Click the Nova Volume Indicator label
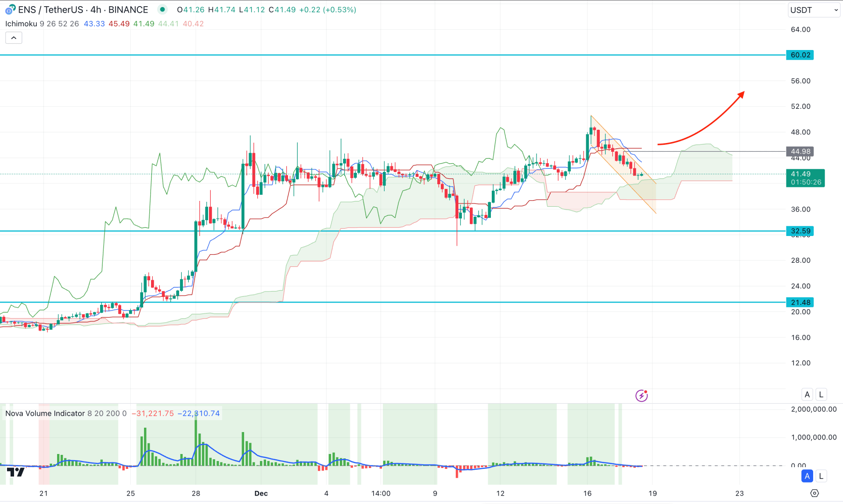Viewport: 843px width, 504px height. point(45,413)
